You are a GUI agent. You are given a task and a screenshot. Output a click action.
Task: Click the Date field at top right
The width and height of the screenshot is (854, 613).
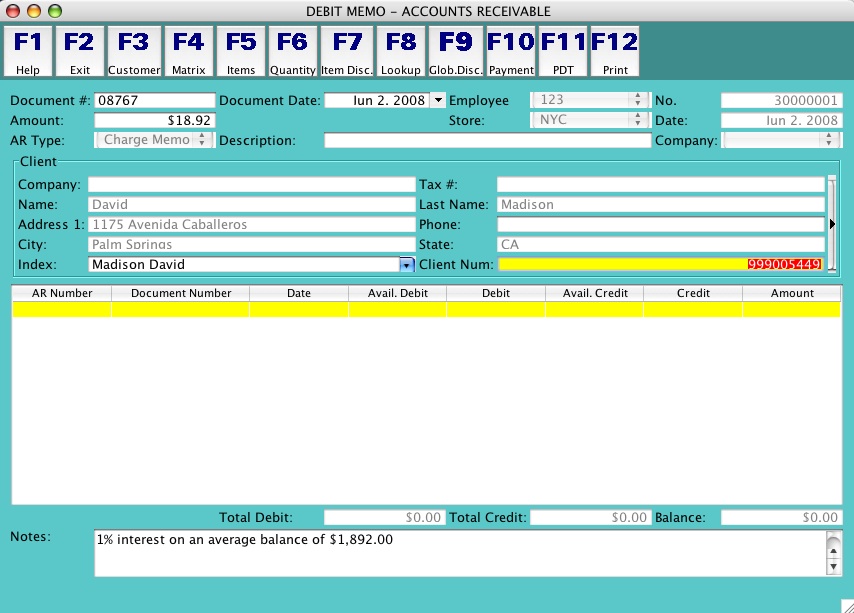click(x=782, y=120)
